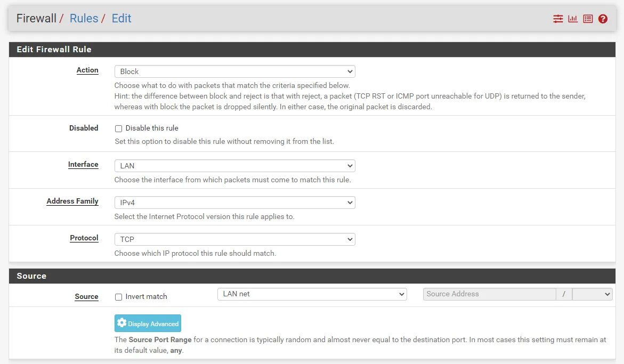
Task: Click the underlined Address Family label
Action: [x=72, y=201]
